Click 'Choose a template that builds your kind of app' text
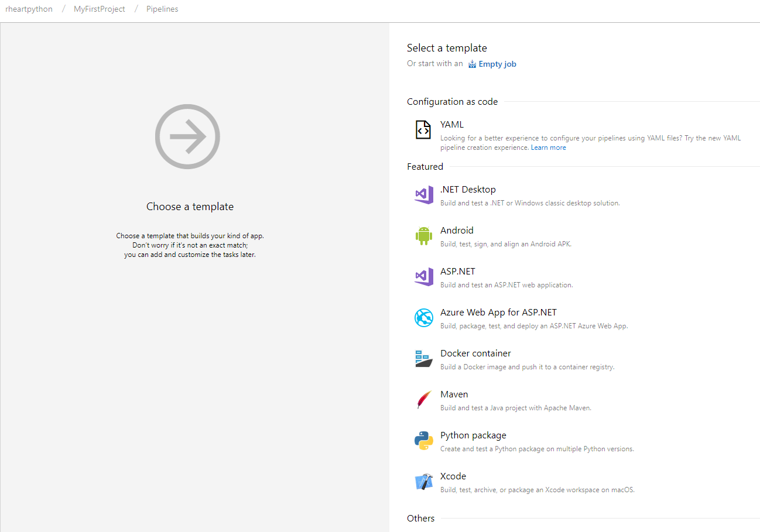Screen dimensions: 760x532 [190, 236]
